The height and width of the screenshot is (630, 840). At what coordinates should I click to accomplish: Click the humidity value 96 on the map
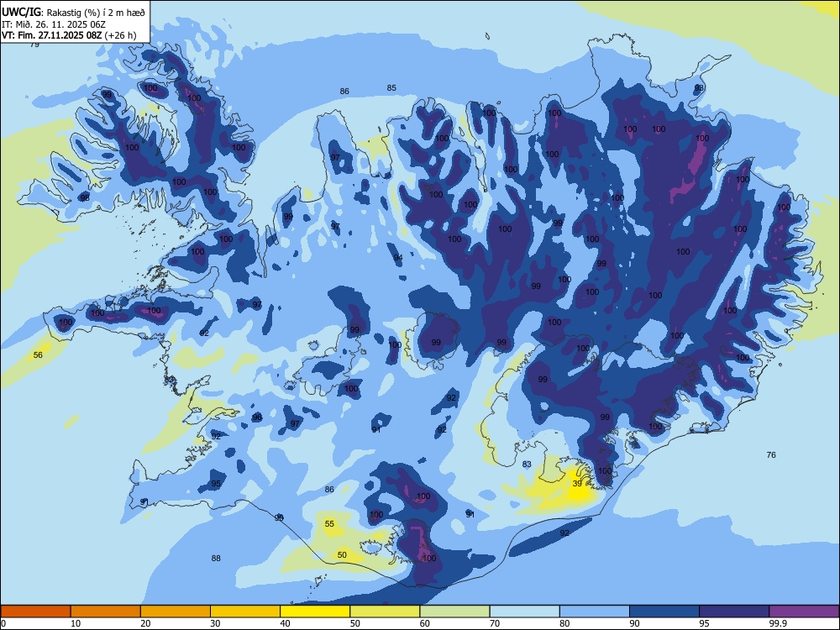(257, 417)
